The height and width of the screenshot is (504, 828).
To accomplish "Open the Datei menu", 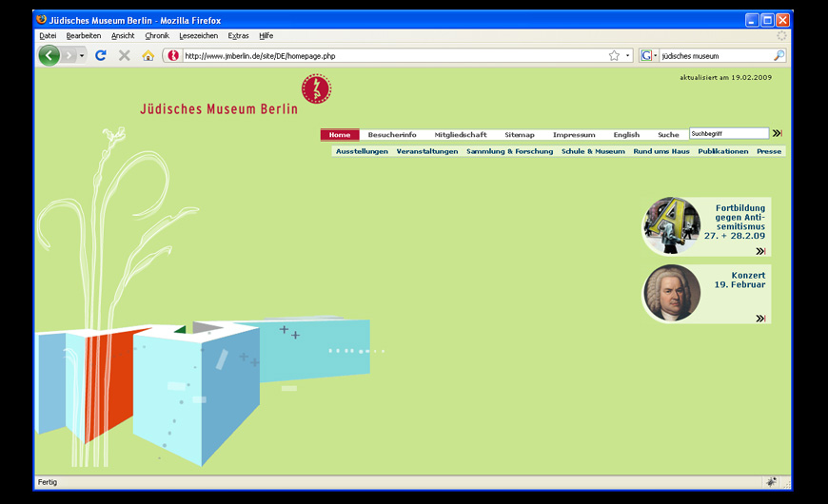I will point(48,36).
